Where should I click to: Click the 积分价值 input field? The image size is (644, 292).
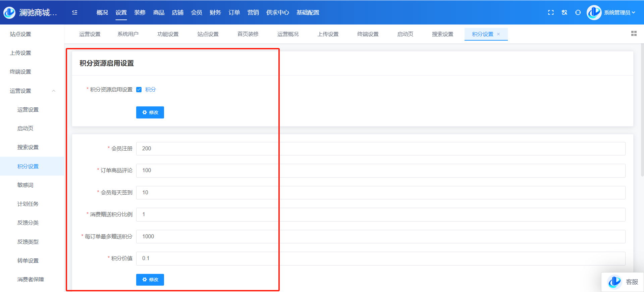380,258
